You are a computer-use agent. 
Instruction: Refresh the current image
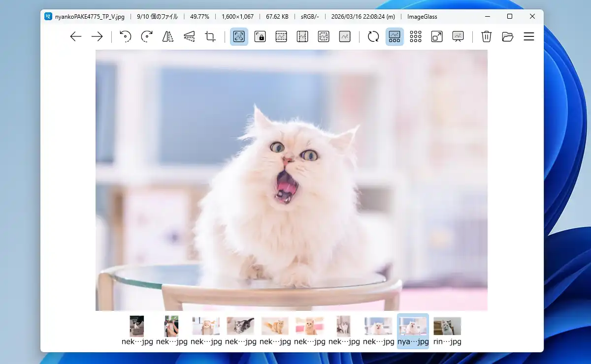(x=373, y=36)
